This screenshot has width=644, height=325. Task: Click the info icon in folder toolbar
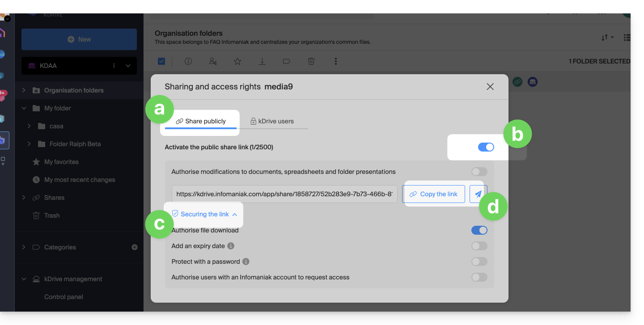(x=188, y=61)
